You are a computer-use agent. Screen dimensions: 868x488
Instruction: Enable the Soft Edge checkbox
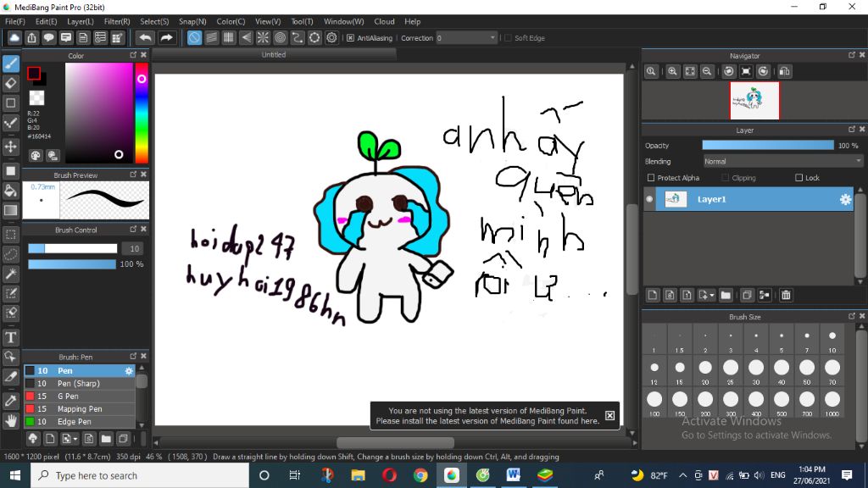pyautogui.click(x=509, y=37)
